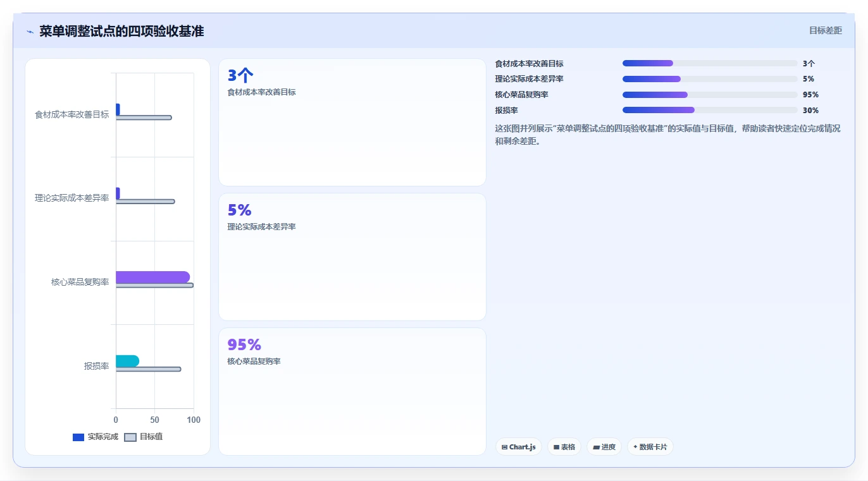
Task: Click the 食材成本率改善目标 chart axis label
Action: coord(72,114)
